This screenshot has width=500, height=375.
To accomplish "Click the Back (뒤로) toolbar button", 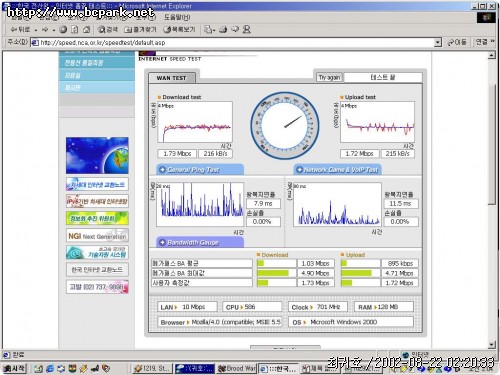I will [20, 30].
